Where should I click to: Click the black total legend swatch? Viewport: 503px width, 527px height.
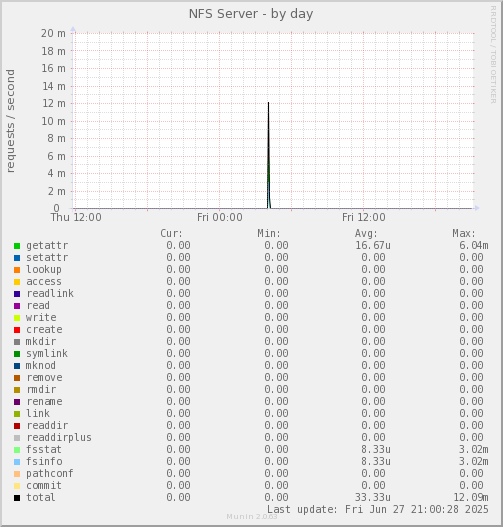(17, 498)
